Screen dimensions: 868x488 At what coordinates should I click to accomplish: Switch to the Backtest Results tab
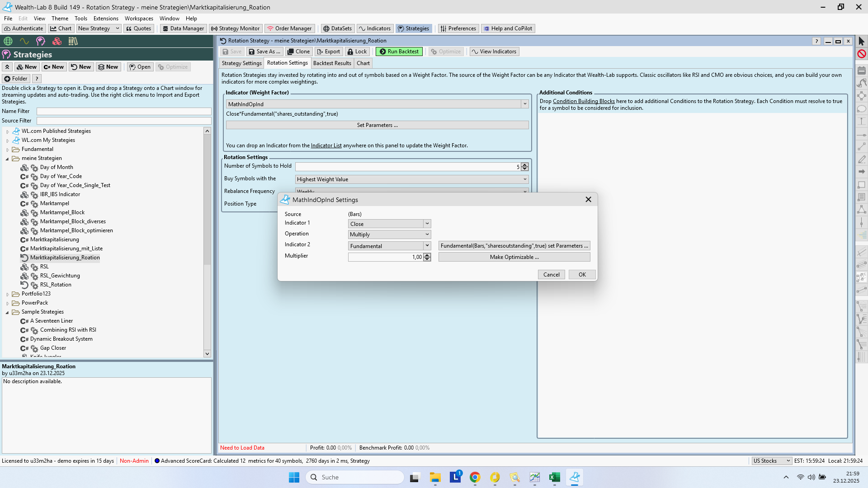pyautogui.click(x=332, y=63)
